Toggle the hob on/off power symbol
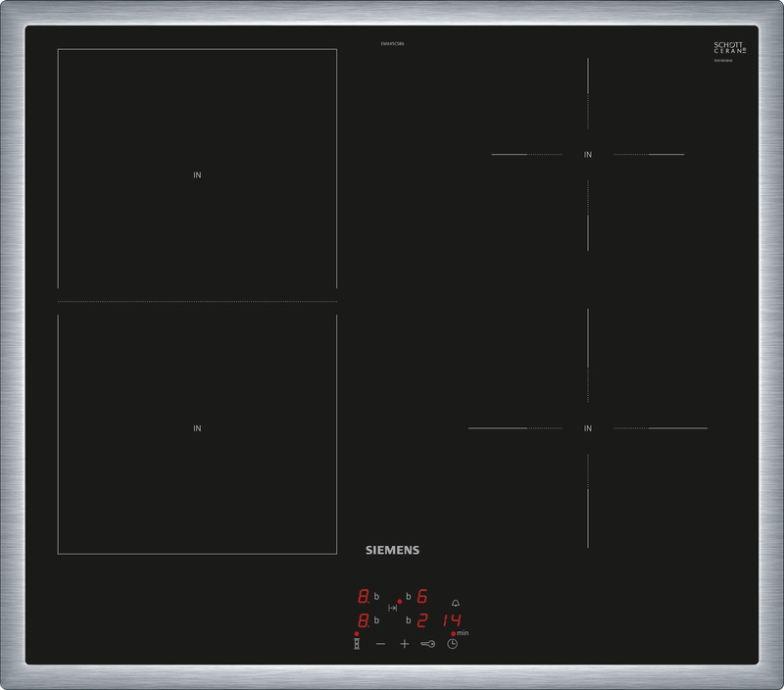784x690 pixels. pyautogui.click(x=357, y=643)
